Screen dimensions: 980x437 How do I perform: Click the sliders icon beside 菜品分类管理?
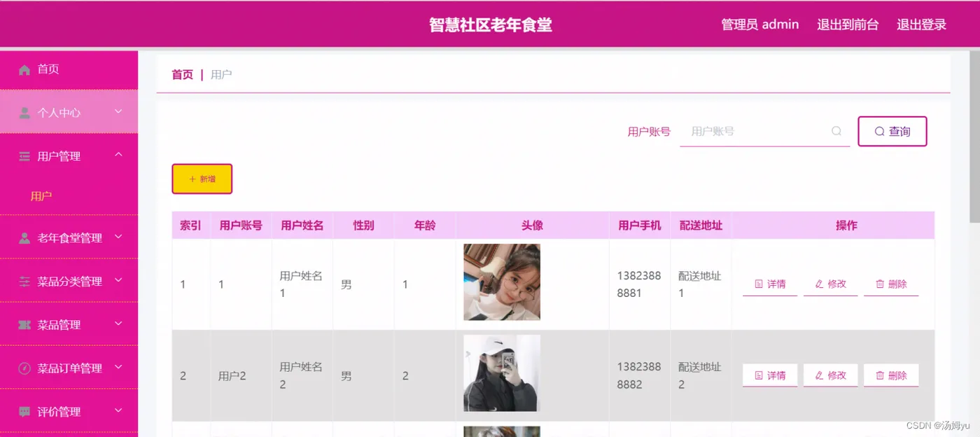click(24, 282)
